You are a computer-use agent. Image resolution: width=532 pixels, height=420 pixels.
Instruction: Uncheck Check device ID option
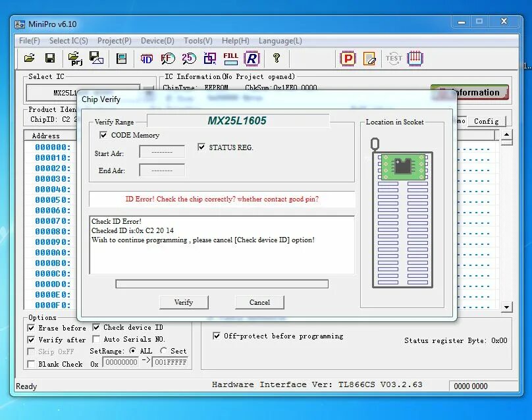pyautogui.click(x=96, y=327)
